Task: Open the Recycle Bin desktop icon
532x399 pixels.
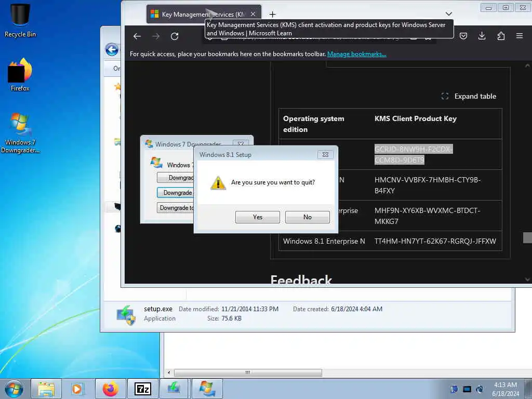Action: pos(20,20)
